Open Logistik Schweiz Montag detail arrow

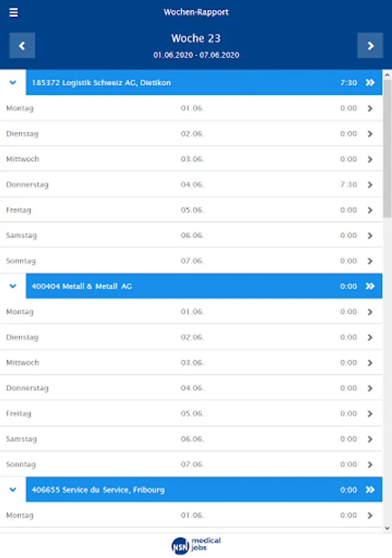[x=370, y=108]
